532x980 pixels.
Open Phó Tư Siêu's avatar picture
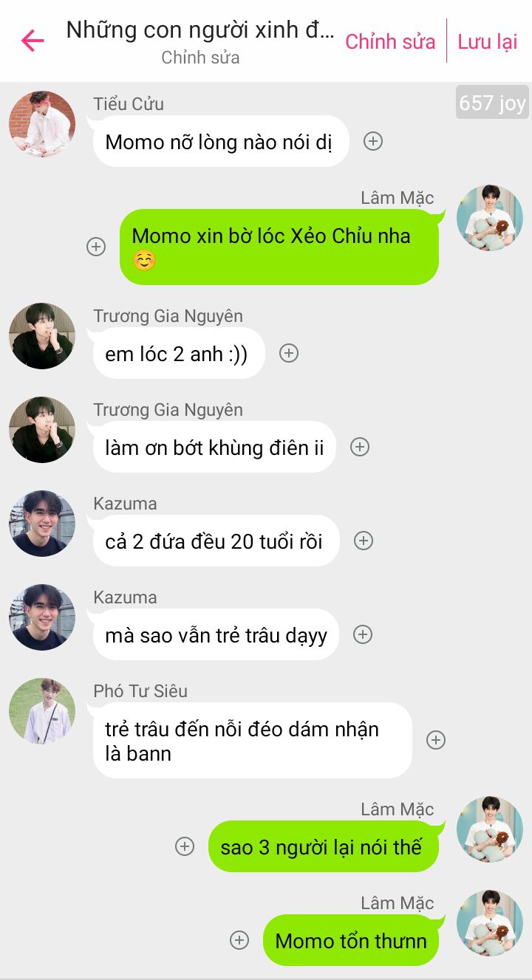[42, 711]
